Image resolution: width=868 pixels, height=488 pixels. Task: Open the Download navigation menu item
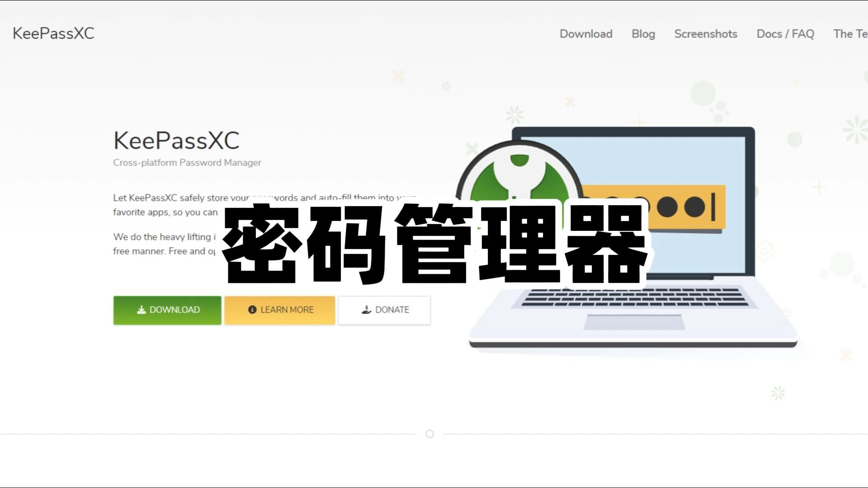point(586,34)
